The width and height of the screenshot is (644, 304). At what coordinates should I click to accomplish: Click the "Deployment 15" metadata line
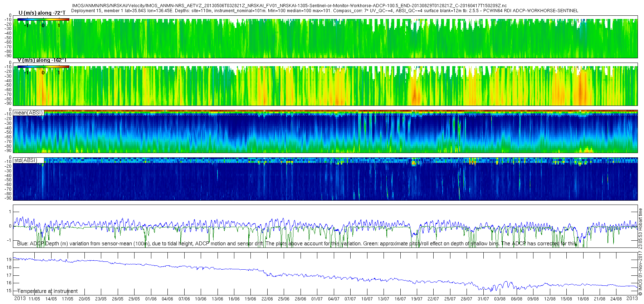[325, 11]
